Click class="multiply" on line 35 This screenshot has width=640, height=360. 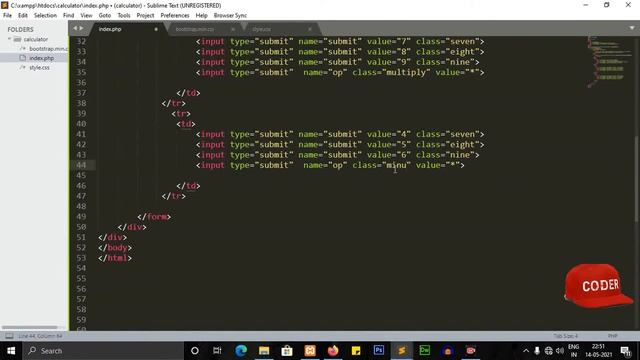tap(391, 72)
